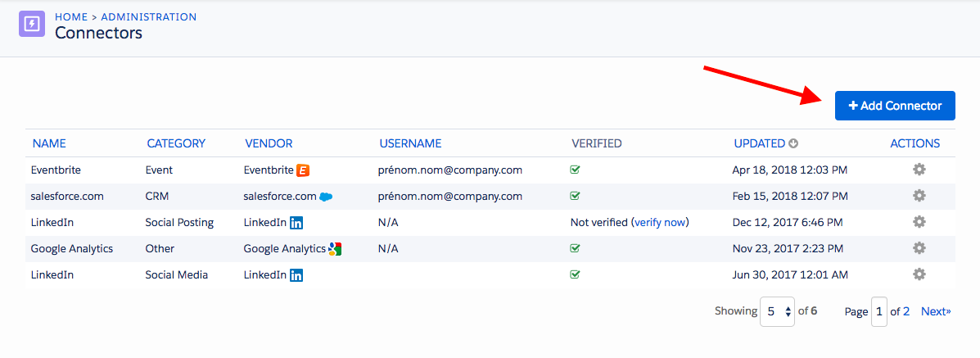Jump to page 2 link
The height and width of the screenshot is (358, 980).
906,311
